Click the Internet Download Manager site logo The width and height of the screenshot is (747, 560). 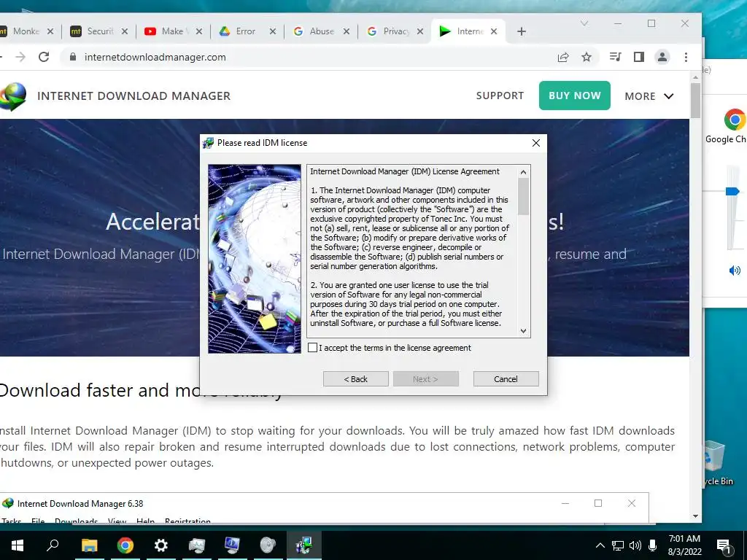coord(13,96)
